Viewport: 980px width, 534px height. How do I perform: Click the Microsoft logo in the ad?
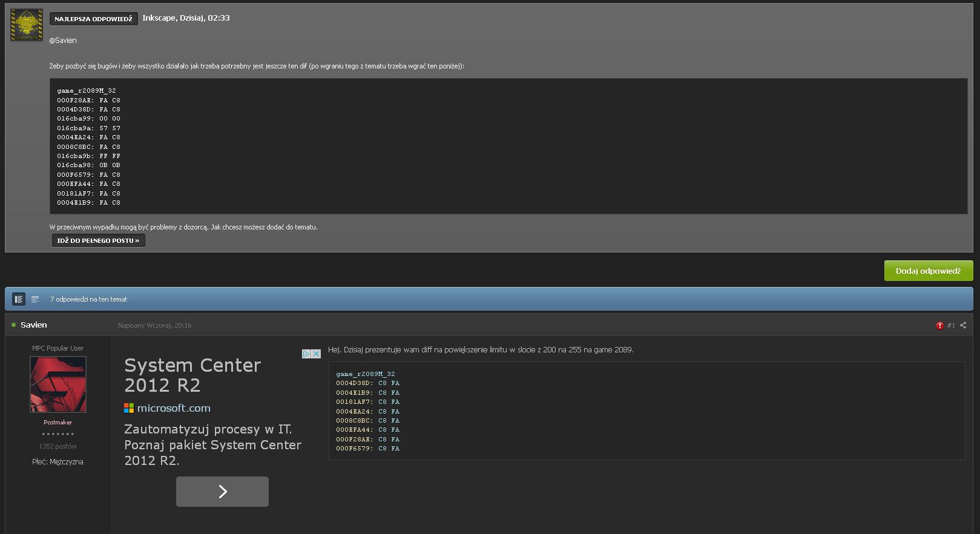[129, 408]
